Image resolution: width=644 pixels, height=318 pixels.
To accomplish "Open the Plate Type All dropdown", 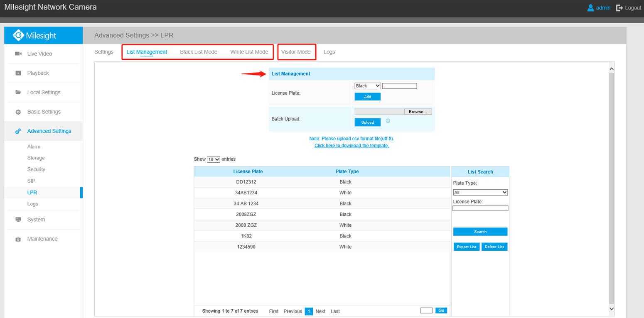I will 480,193.
